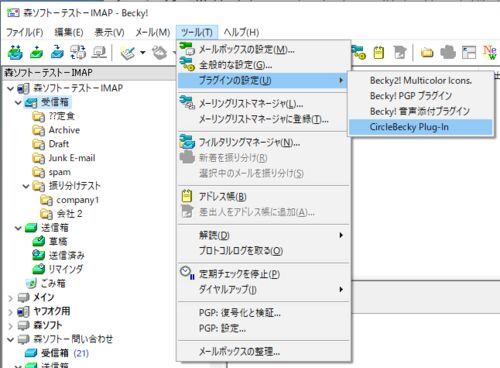Open the dropdown arrow beside compose icon
Screen dimensions: 500x368
pos(143,53)
